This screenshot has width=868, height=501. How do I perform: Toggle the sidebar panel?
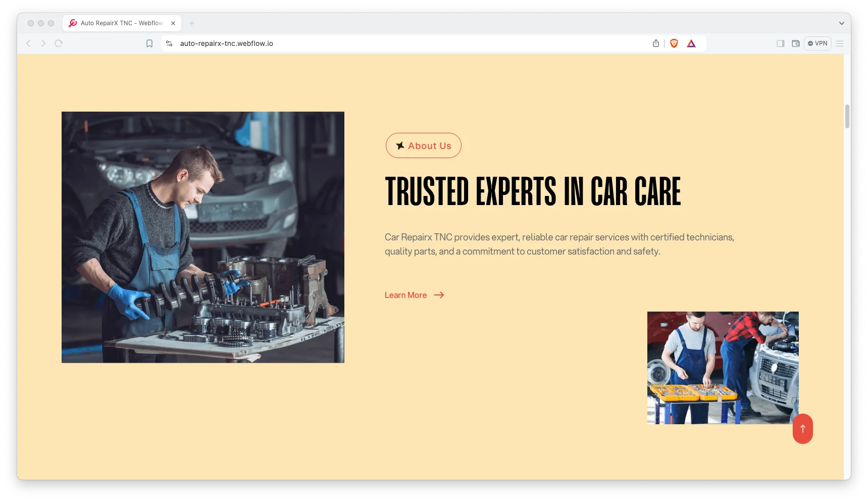tap(781, 43)
